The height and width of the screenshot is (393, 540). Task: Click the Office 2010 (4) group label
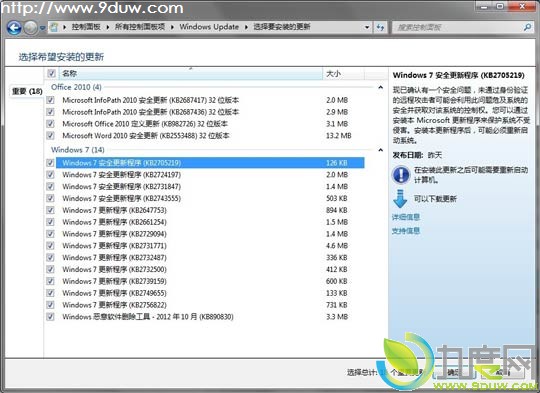(x=76, y=87)
